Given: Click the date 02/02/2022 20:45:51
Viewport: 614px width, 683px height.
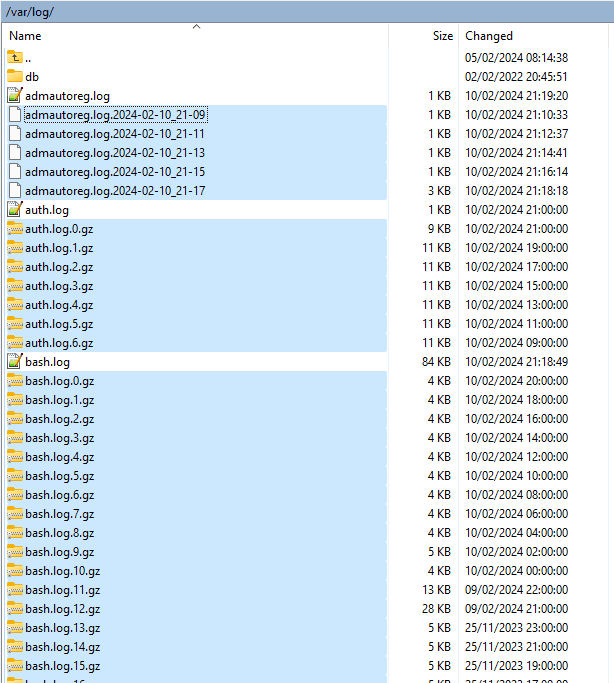Looking at the screenshot, I should [516, 77].
